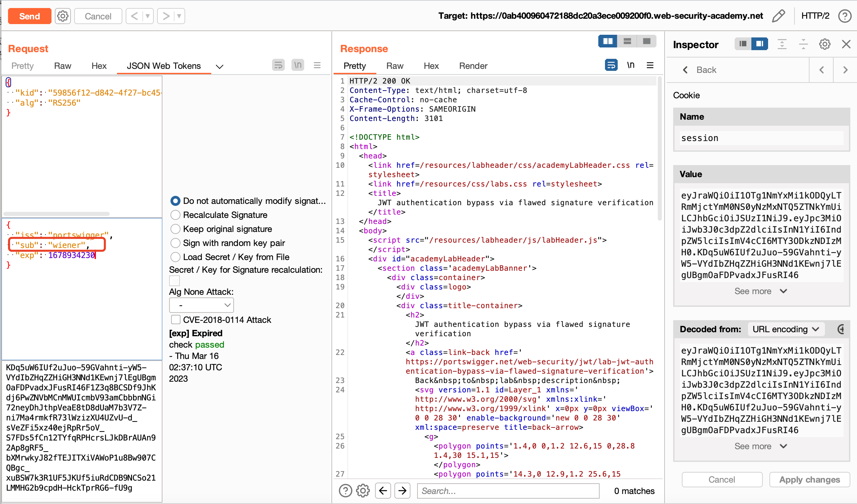The height and width of the screenshot is (504, 857).
Task: Switch Response view to the Render tab
Action: coord(473,66)
